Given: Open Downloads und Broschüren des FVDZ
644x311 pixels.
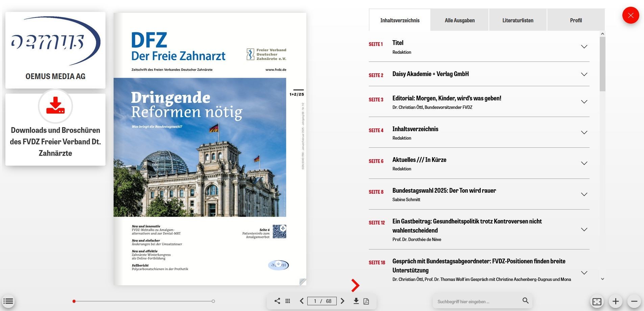Looking at the screenshot, I should [x=55, y=142].
